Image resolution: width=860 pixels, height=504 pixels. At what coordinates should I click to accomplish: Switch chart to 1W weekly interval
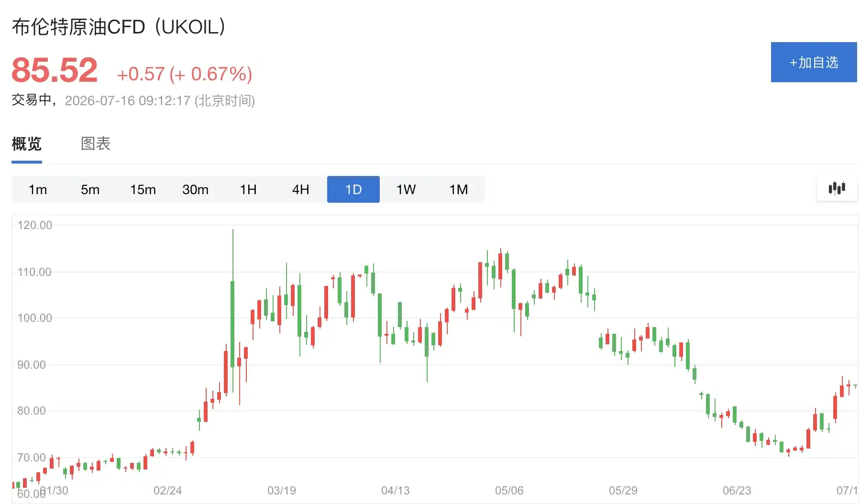(406, 189)
